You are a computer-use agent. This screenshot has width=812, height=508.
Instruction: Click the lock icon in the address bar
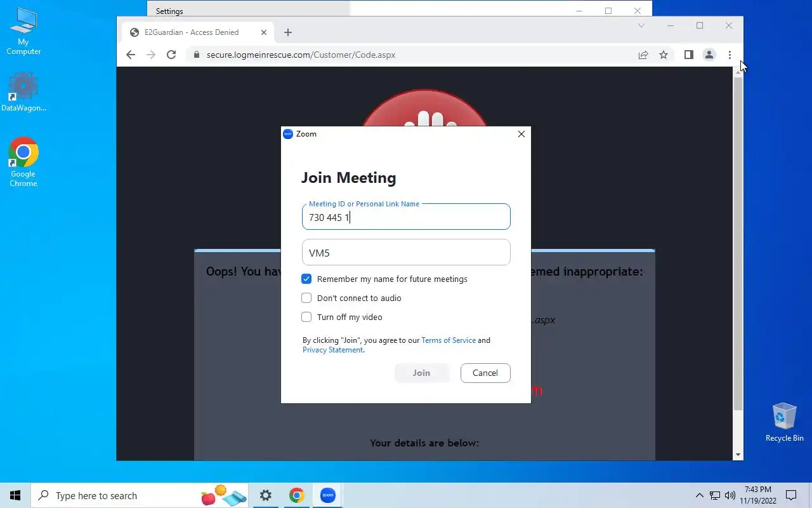(196, 55)
